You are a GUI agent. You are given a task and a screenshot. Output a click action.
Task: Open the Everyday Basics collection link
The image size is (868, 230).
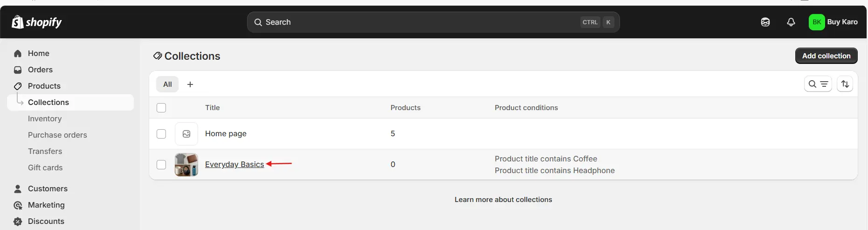[234, 164]
